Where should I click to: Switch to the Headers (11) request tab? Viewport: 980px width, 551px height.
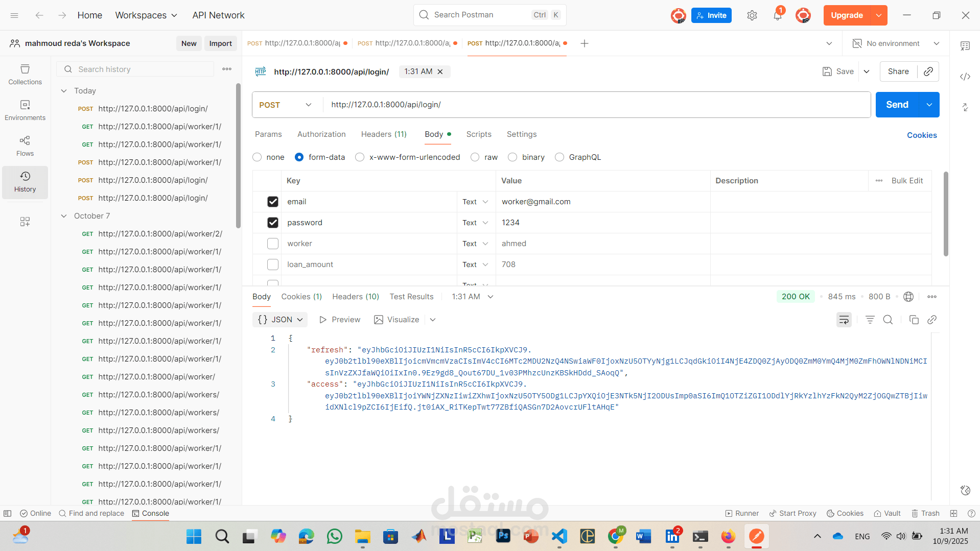(x=384, y=134)
